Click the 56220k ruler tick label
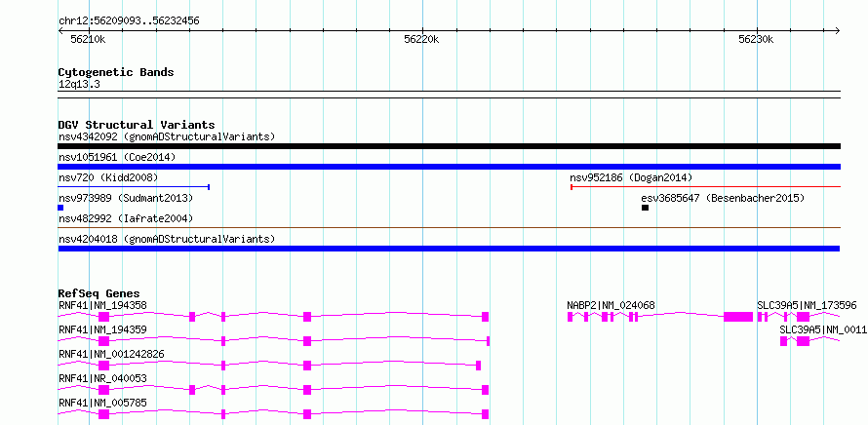The image size is (868, 425). coord(422,39)
